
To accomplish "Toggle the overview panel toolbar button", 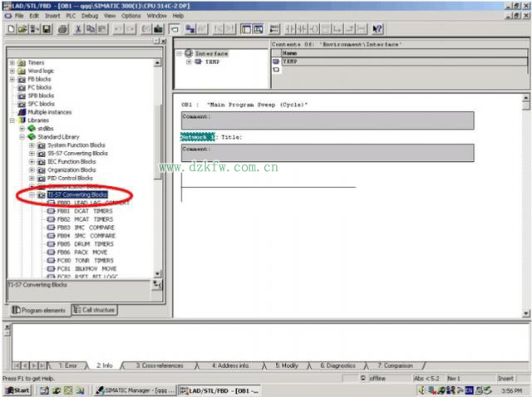I will tap(175, 29).
